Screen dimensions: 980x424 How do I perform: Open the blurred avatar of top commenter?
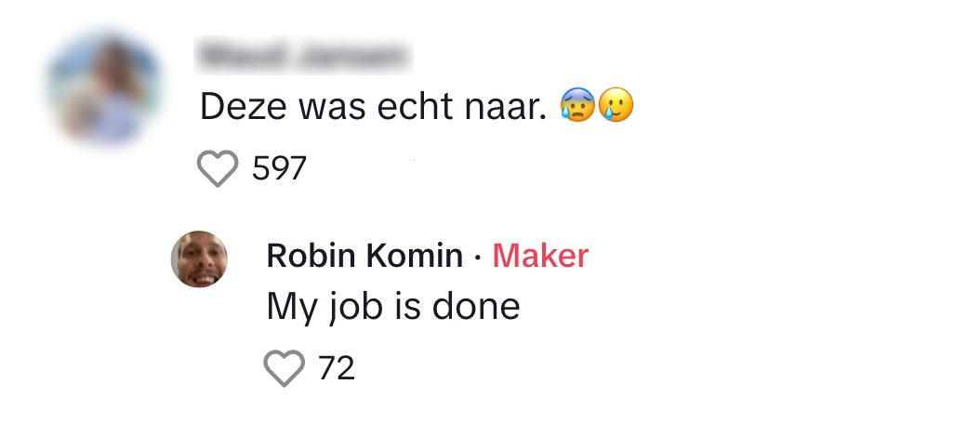pos(104,89)
